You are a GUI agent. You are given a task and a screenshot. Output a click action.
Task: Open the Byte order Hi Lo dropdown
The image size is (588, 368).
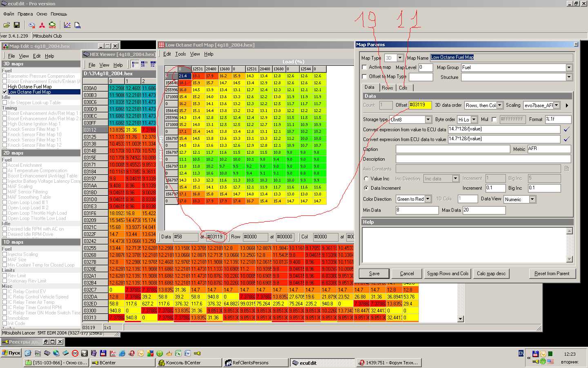click(x=474, y=119)
